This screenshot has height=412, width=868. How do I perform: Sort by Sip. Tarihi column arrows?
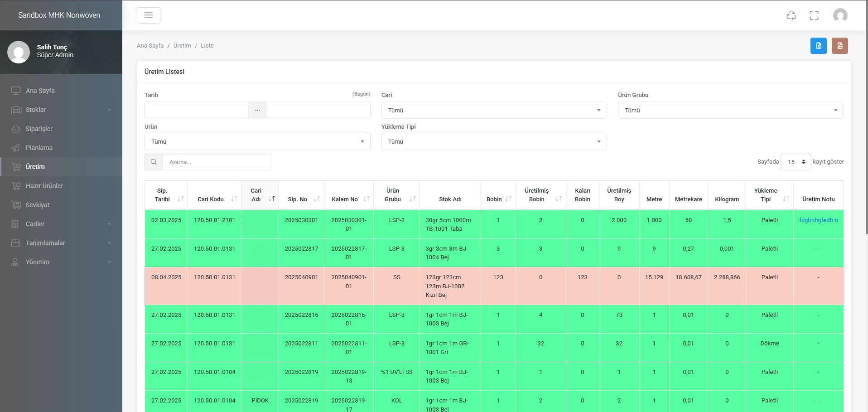pos(181,199)
